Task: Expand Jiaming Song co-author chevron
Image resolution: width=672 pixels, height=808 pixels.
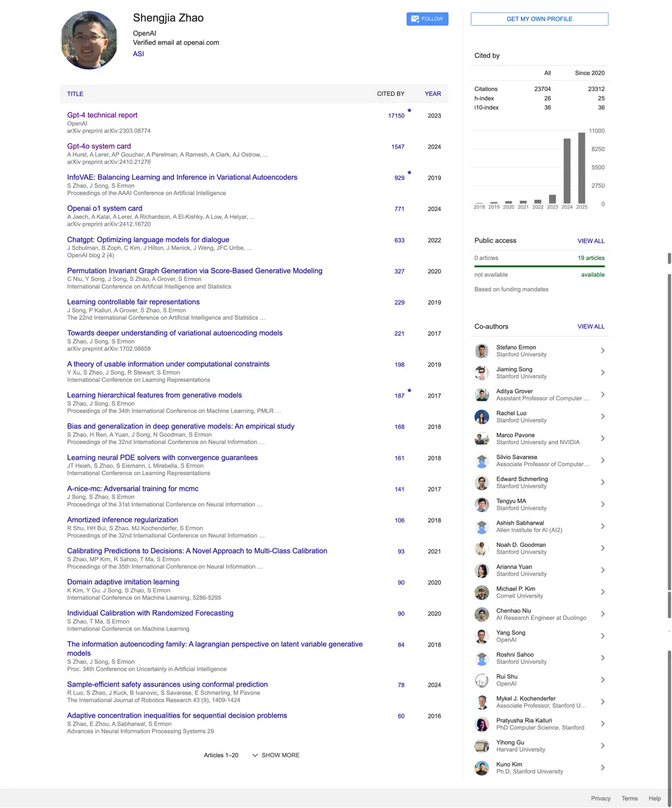Action: pos(602,373)
